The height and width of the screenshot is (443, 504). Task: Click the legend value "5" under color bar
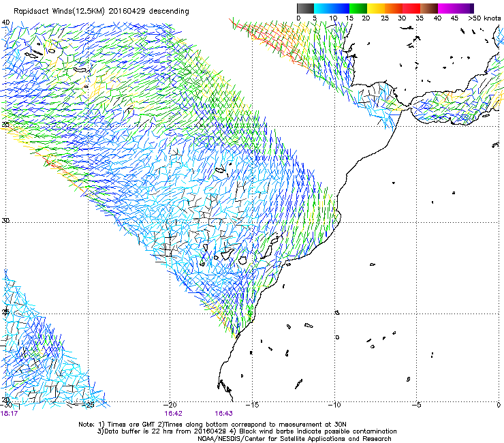tap(315, 18)
